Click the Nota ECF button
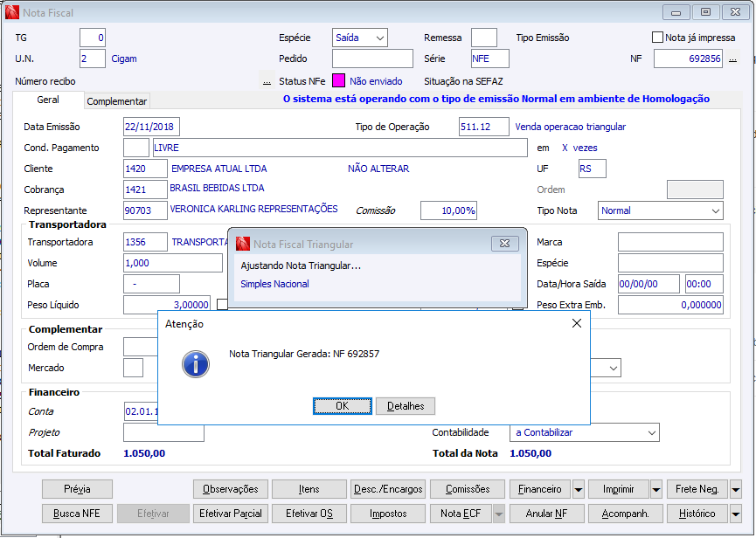The height and width of the screenshot is (538, 756). [461, 514]
